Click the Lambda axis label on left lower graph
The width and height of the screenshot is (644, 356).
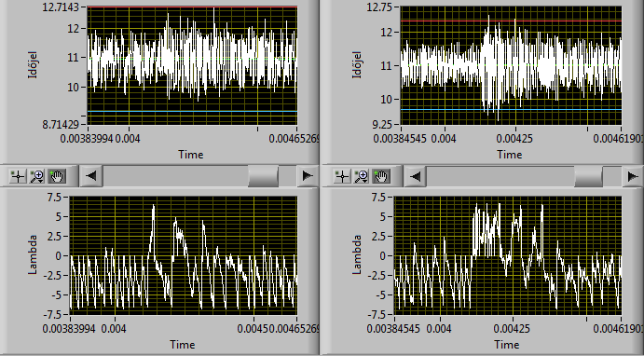point(33,254)
